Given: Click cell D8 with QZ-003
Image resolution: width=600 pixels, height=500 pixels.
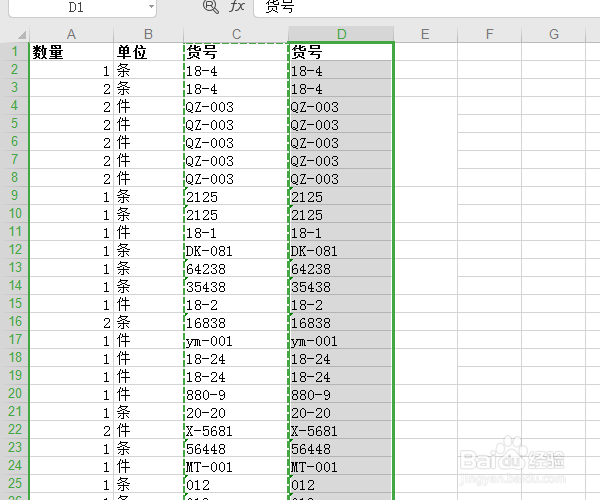Looking at the screenshot, I should 341,178.
